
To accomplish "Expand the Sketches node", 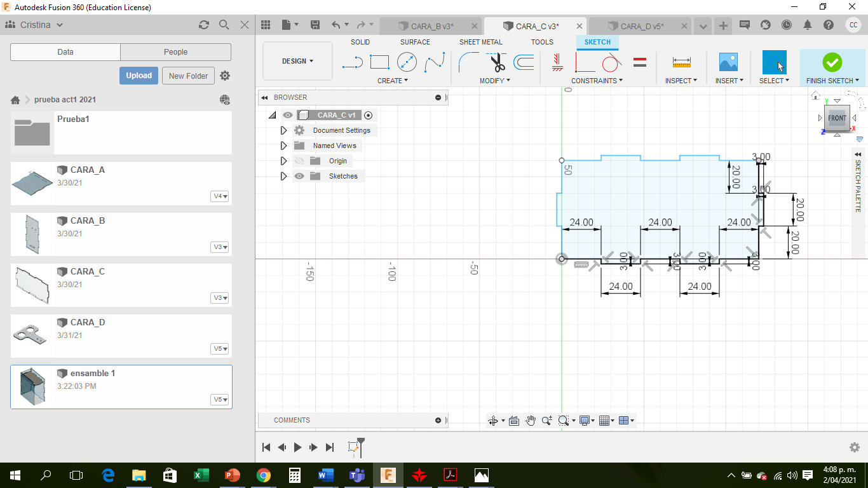I will 283,176.
